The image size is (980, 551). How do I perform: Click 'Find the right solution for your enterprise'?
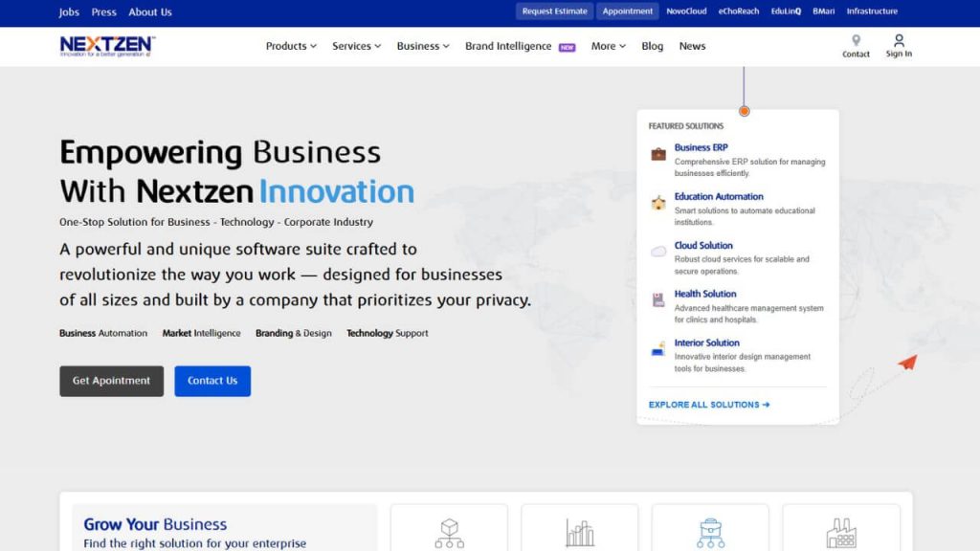pyautogui.click(x=195, y=543)
